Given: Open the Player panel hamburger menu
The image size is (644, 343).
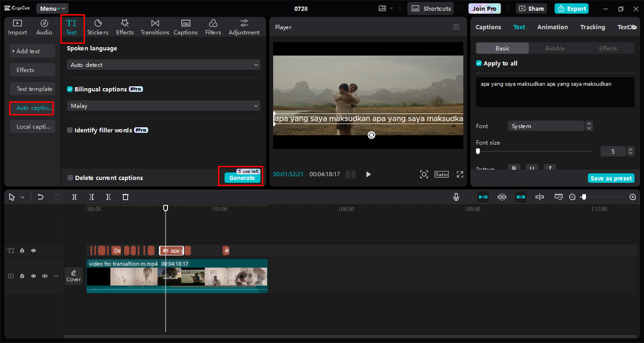Looking at the screenshot, I should (456, 27).
